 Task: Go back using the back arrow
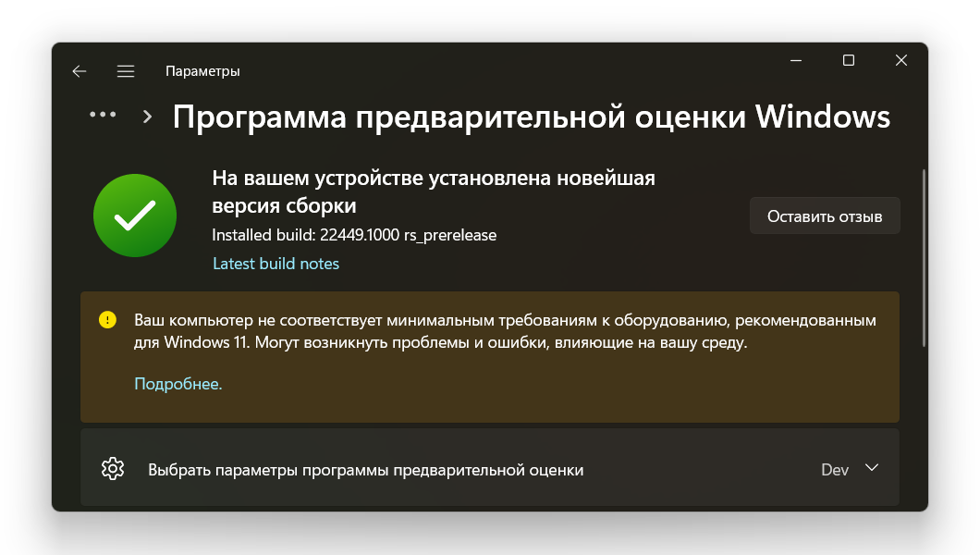click(80, 71)
